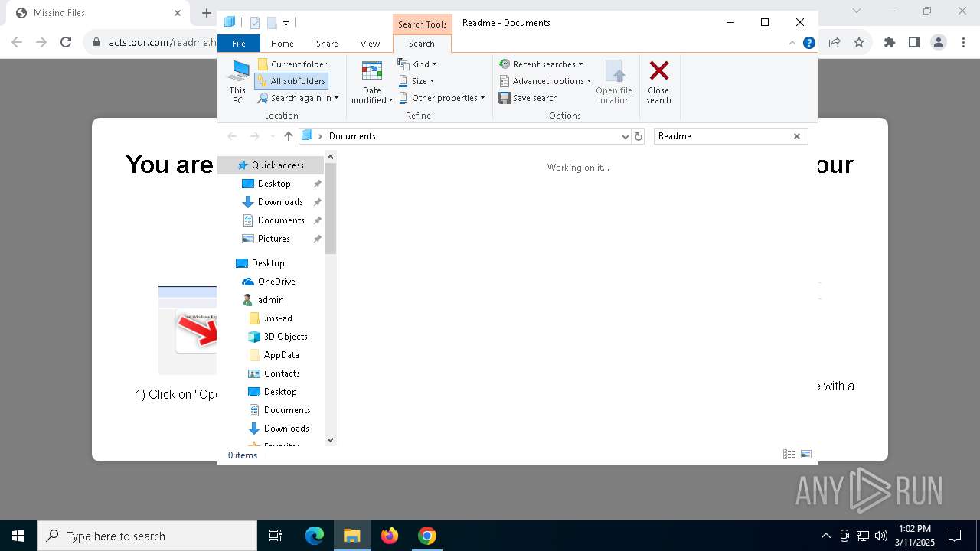Image resolution: width=980 pixels, height=551 pixels.
Task: Select Current folder search scope
Action: click(292, 64)
